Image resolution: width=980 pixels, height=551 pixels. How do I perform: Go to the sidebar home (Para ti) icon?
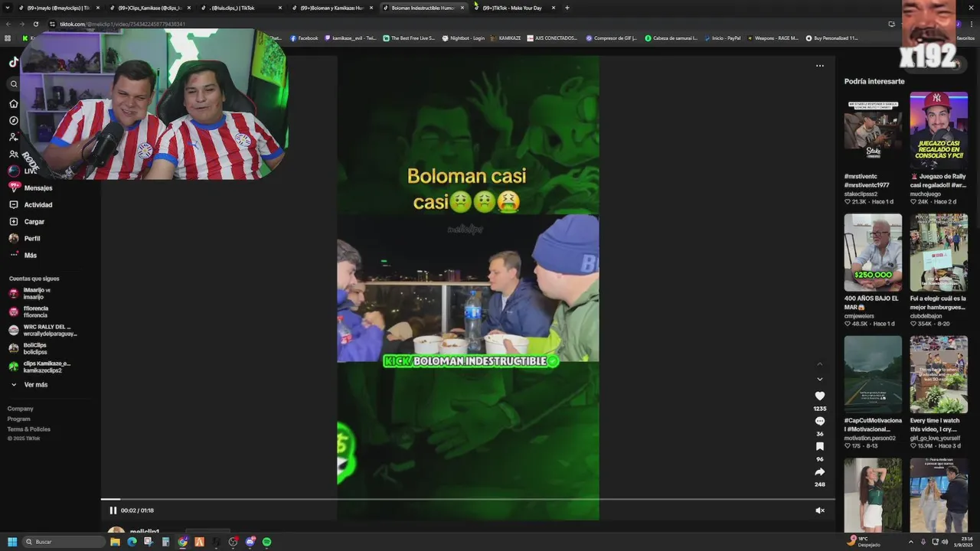tap(13, 103)
